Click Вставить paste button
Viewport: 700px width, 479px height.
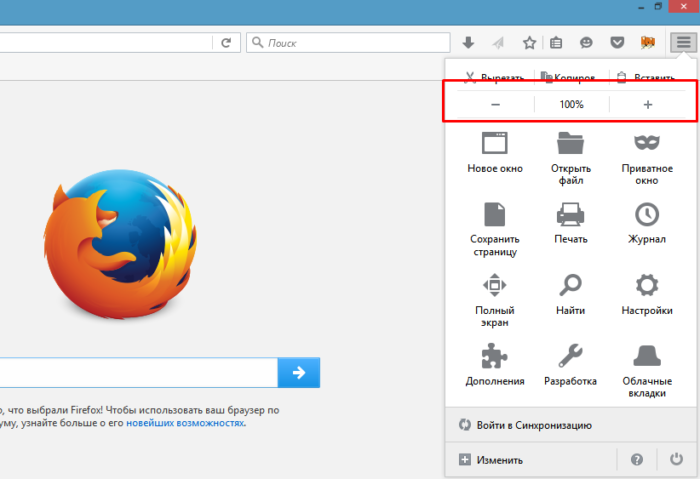coord(648,77)
